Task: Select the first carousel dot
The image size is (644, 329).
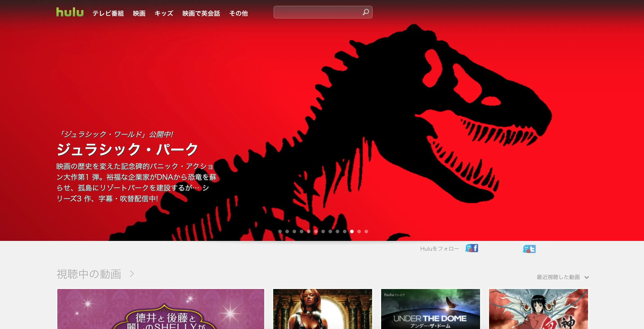Action: click(280, 231)
